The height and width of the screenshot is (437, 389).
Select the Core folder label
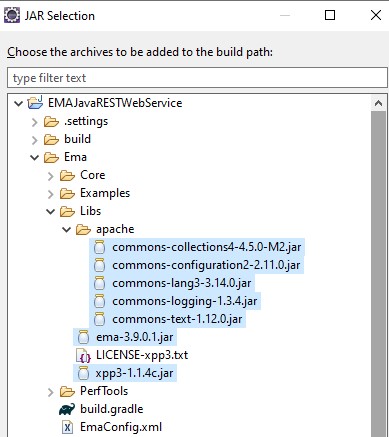(93, 175)
